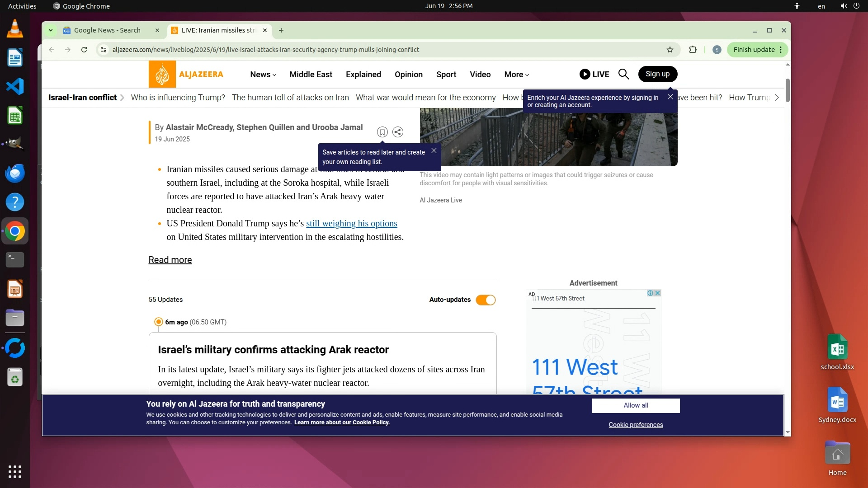This screenshot has height=488, width=868.
Task: Close the reading list tooltip
Action: [x=434, y=151]
